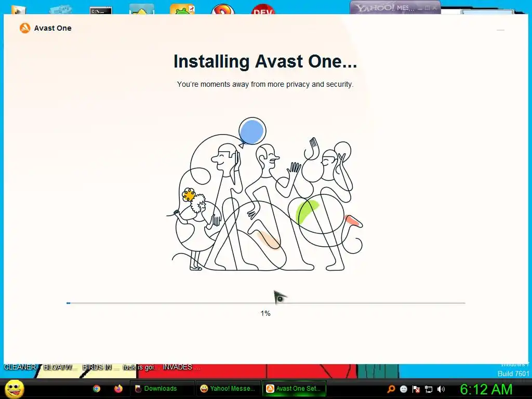Open the smiley-face Start button
The image size is (532, 399).
pos(15,389)
